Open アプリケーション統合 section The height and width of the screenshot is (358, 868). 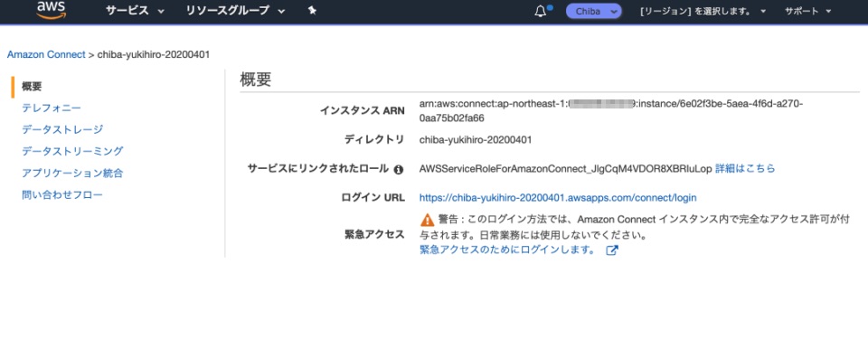tap(72, 174)
